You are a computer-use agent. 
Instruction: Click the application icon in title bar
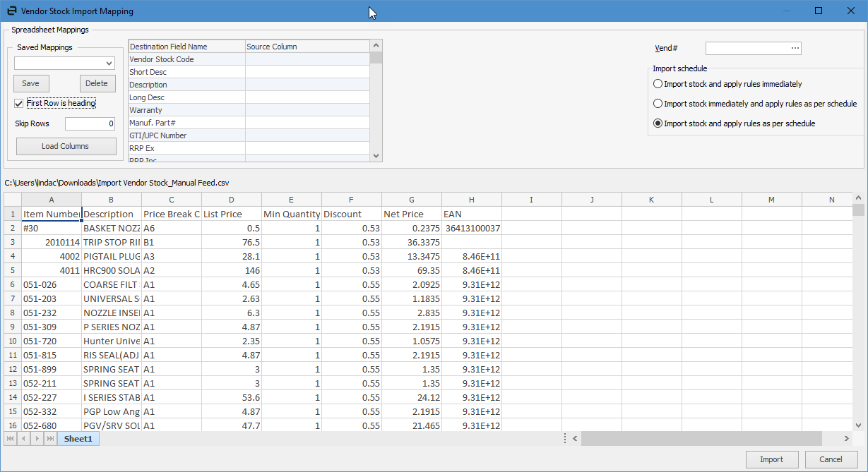11,11
